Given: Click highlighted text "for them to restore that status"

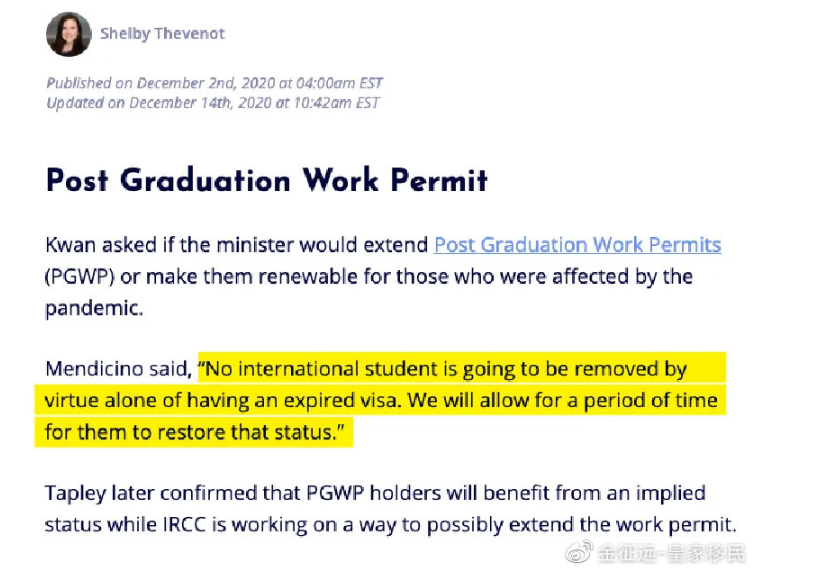Looking at the screenshot, I should 192,432.
